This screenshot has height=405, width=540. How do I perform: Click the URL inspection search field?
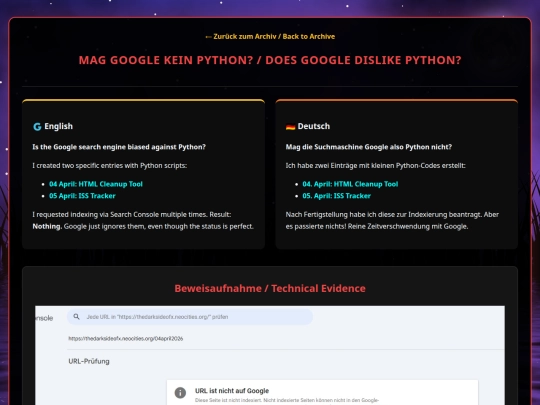click(x=190, y=316)
